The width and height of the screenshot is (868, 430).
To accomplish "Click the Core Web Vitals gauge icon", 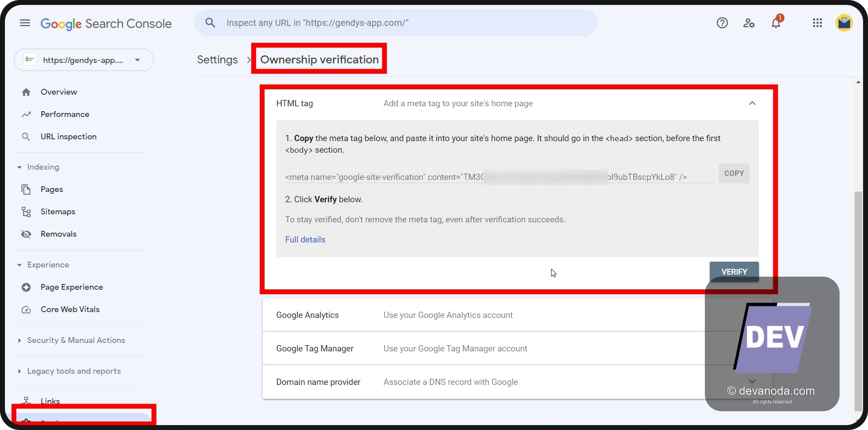I will coord(26,309).
